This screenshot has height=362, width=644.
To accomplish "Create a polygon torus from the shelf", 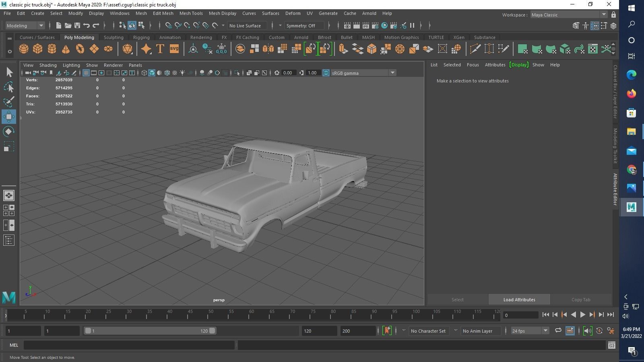I will [x=80, y=49].
